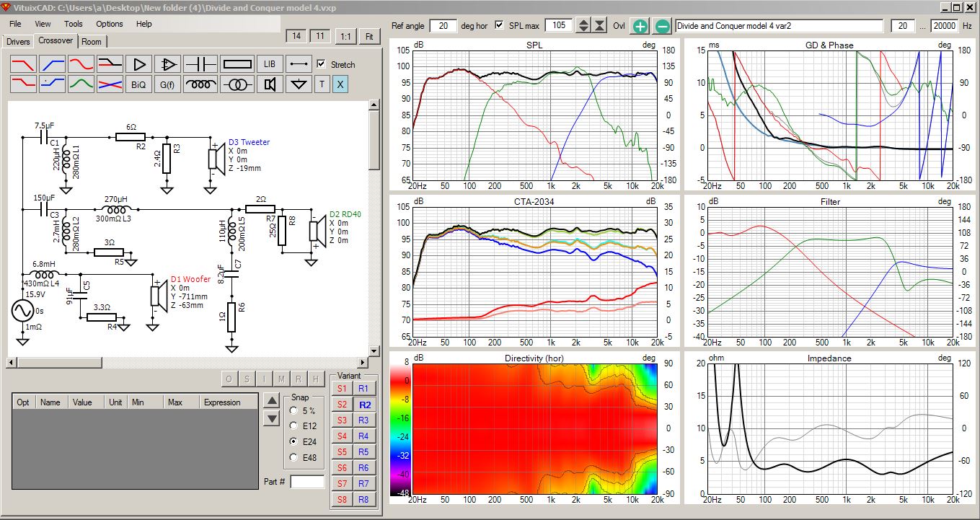Screen dimensions: 980x520
Task: Add overlay with green plus button
Action: tap(640, 26)
